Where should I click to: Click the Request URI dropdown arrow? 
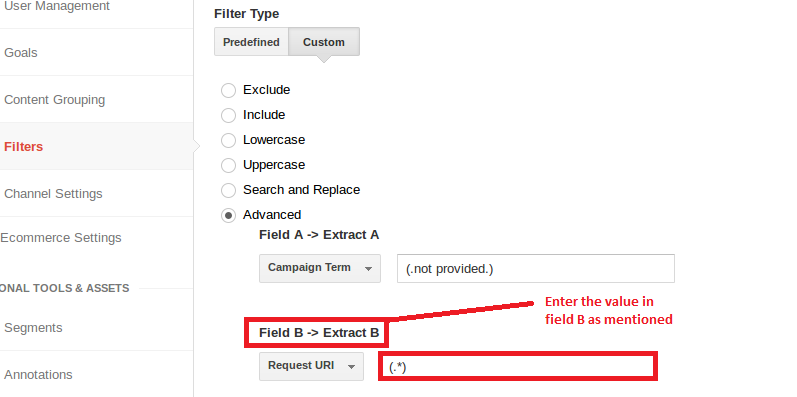(x=351, y=367)
